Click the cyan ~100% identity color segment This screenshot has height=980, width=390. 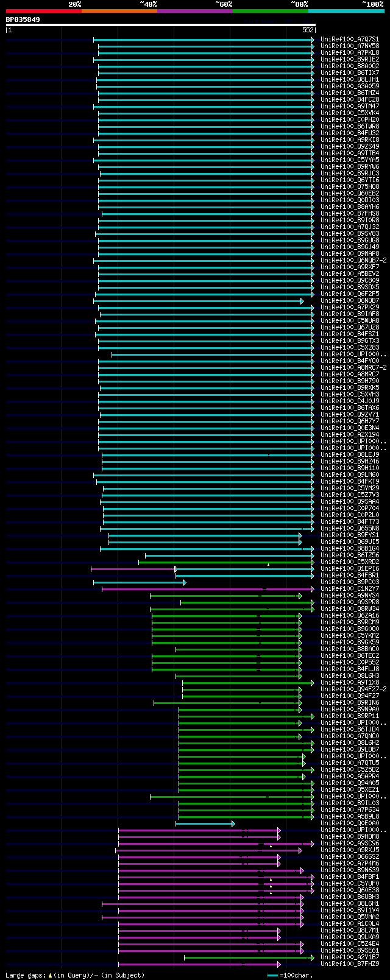(x=346, y=11)
